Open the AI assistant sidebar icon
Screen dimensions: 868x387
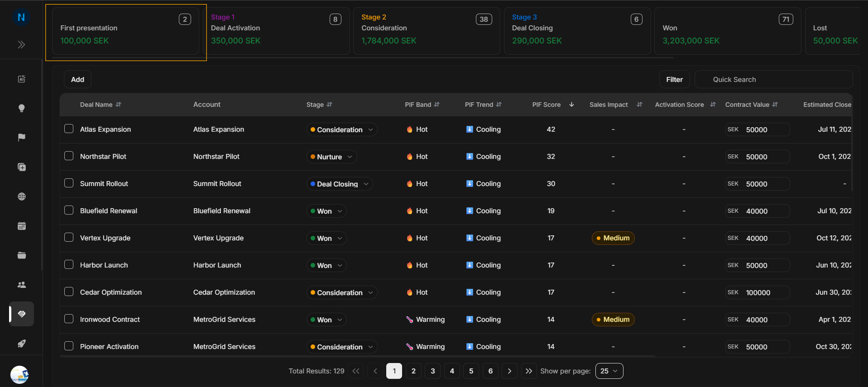pos(21,79)
